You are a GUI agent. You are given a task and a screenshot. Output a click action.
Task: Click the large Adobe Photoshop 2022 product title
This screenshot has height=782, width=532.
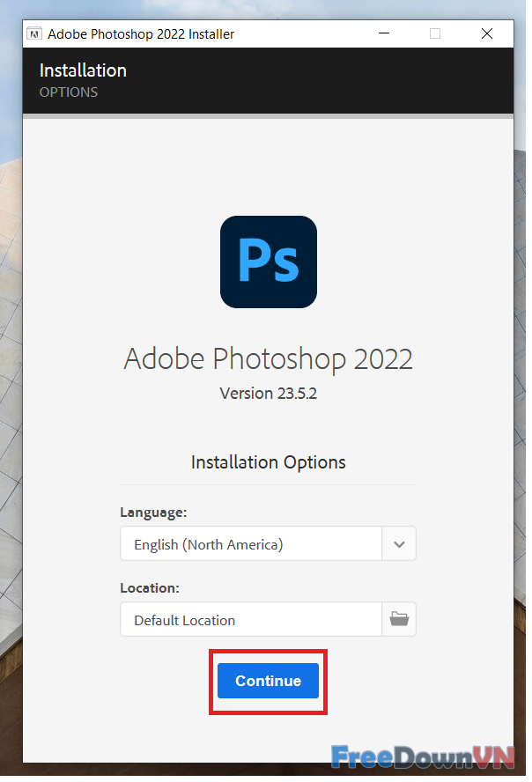pyautogui.click(x=268, y=359)
